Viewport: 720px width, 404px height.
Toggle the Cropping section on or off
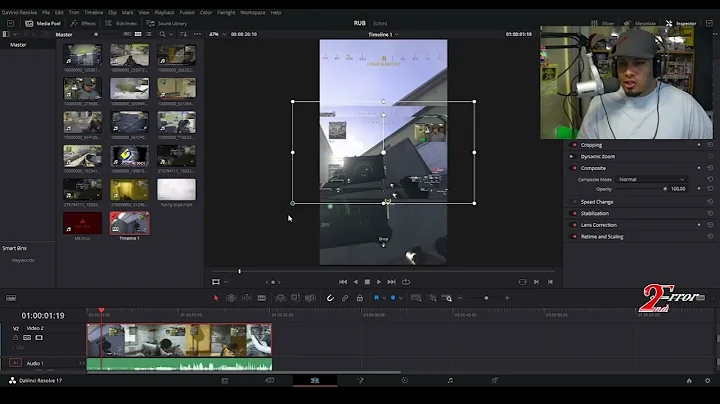[x=574, y=145]
